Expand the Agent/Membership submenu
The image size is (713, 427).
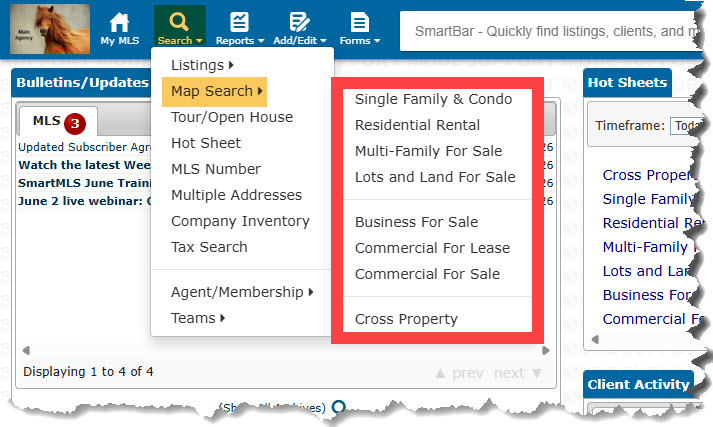(242, 292)
